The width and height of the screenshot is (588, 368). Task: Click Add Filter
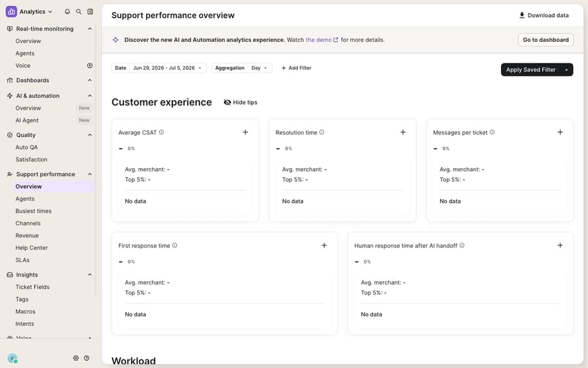296,68
